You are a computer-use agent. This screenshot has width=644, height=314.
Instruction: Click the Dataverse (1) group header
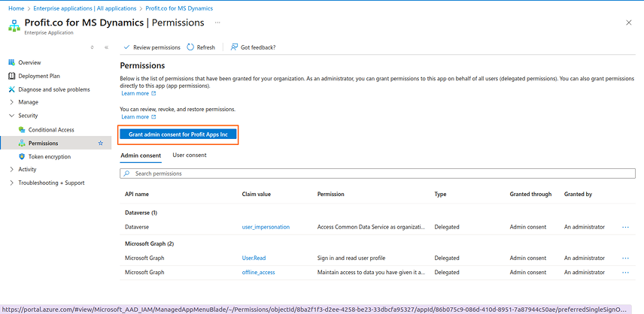pos(141,213)
